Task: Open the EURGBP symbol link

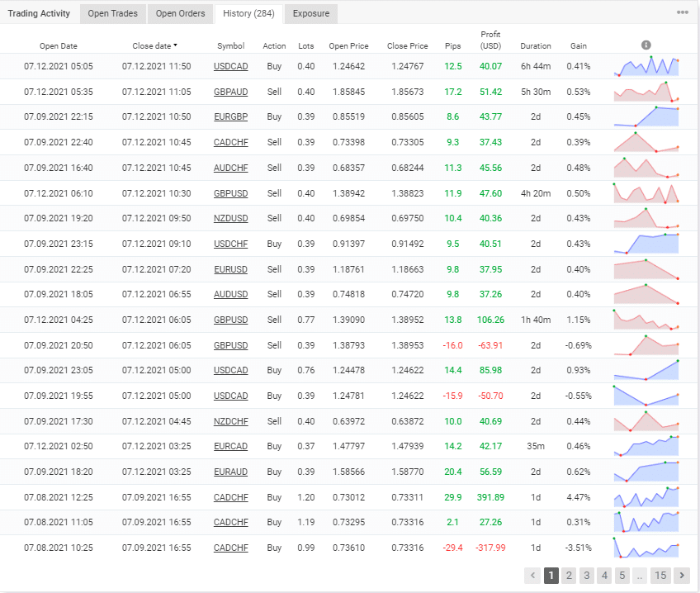Action: 230,116
